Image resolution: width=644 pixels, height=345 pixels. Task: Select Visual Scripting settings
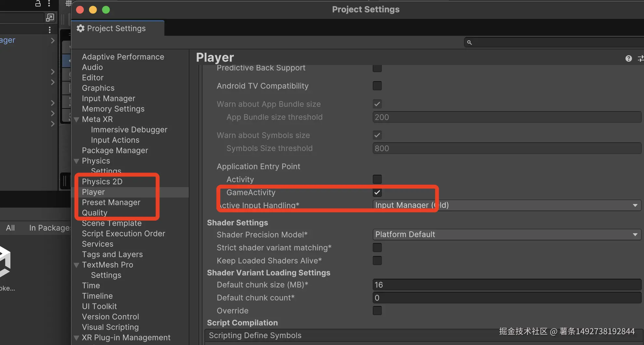tap(110, 327)
